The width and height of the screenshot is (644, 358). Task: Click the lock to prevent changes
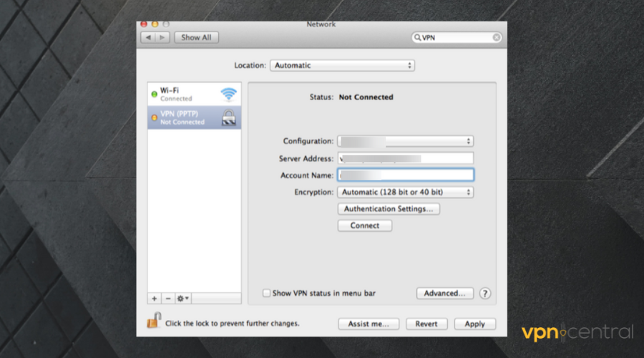pos(154,320)
